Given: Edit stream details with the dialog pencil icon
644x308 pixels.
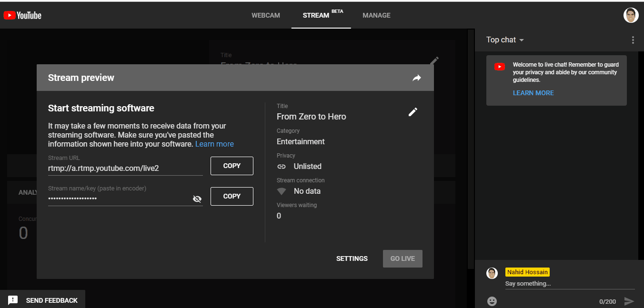Looking at the screenshot, I should (x=413, y=112).
